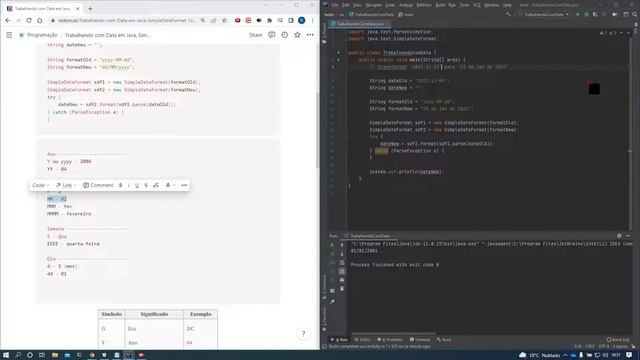Open Terminal tool window tab
640x360 pixels.
point(420,340)
